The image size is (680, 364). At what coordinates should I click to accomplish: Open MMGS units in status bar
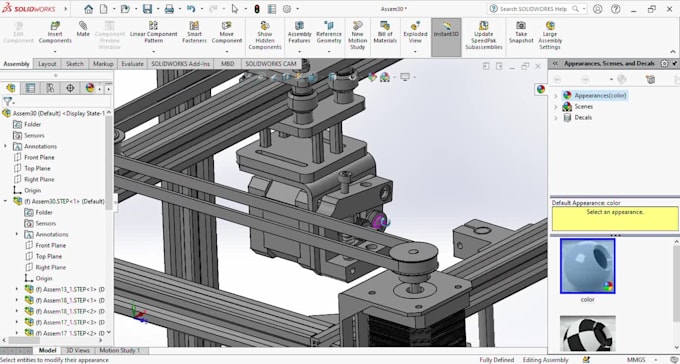tap(636, 360)
